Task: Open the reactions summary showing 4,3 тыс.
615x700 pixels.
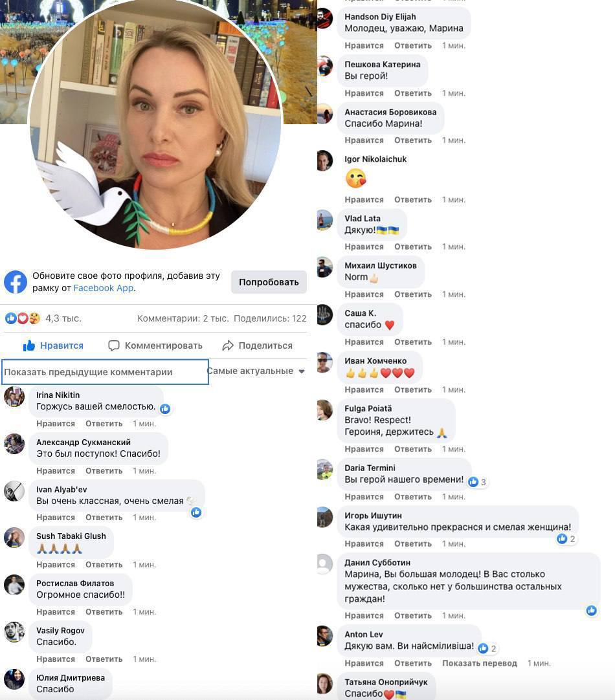Action: point(43,318)
